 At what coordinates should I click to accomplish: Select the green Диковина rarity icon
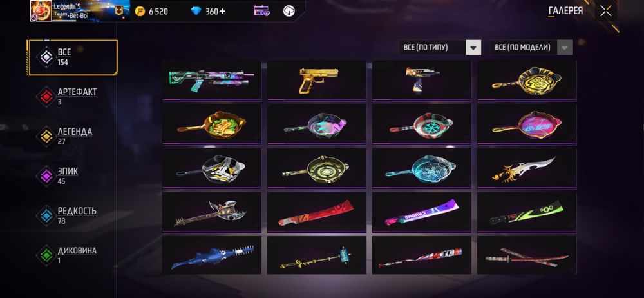(46, 255)
